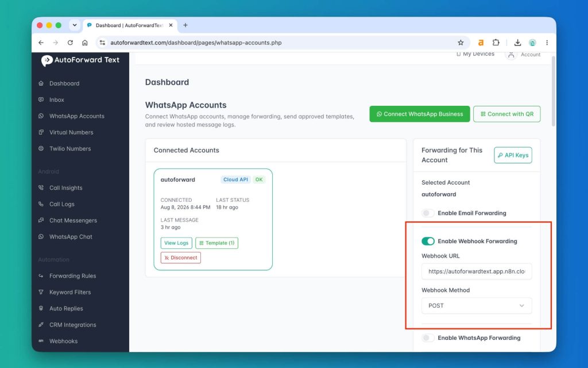The width and height of the screenshot is (588, 368).
Task: Open the browser three-dot menu
Action: coord(547,43)
